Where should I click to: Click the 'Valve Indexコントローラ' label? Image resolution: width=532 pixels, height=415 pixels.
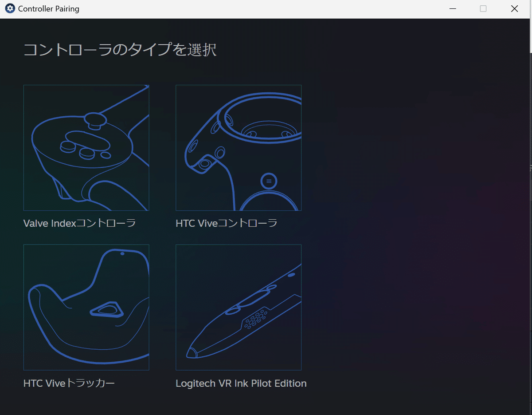point(80,223)
